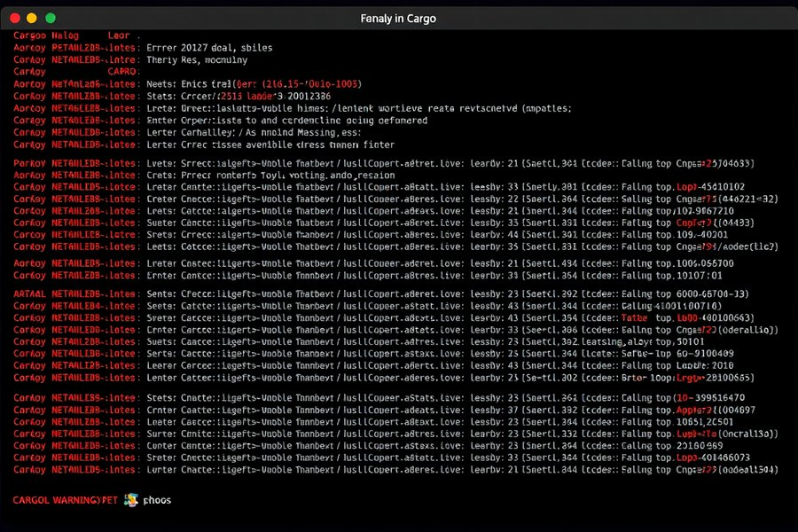Click the value "Lopr-45410102"
The image size is (798, 532).
click(710, 187)
